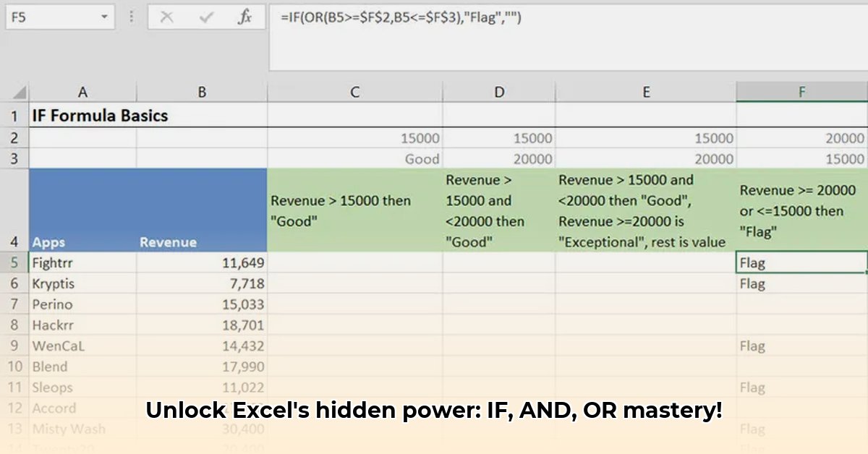The image size is (868, 454).
Task: Select cell D3 containing 20000
Action: pyautogui.click(x=499, y=158)
